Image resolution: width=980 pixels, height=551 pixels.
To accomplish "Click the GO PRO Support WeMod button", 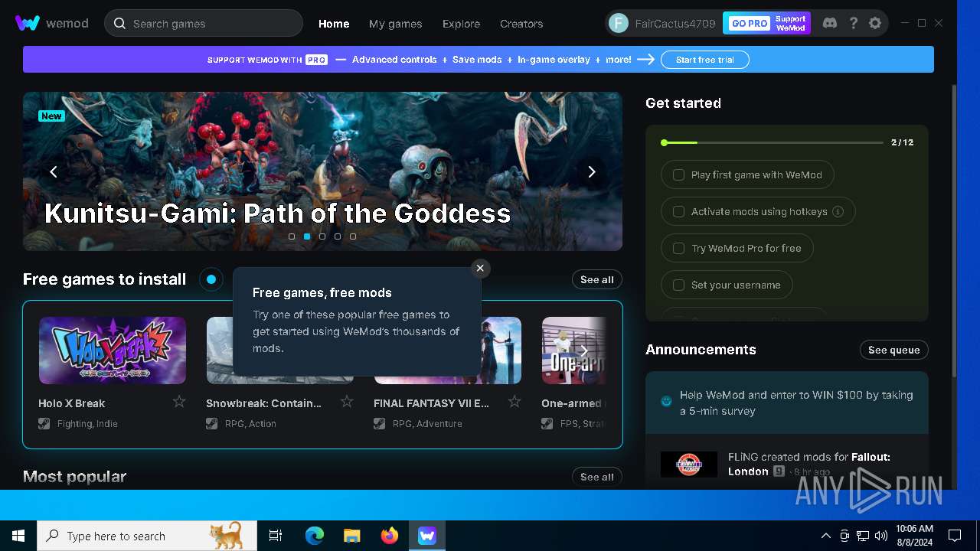I will (766, 23).
